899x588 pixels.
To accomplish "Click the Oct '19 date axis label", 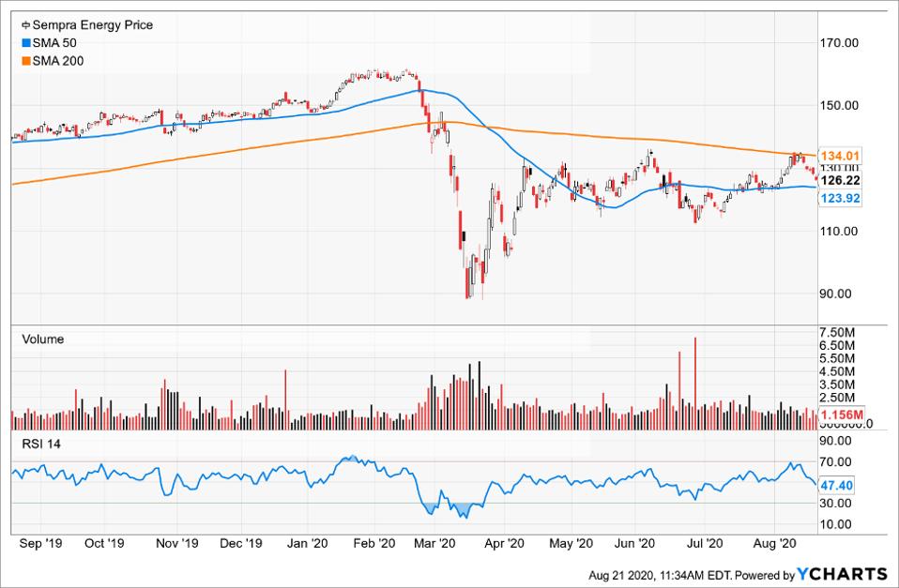I will (104, 543).
